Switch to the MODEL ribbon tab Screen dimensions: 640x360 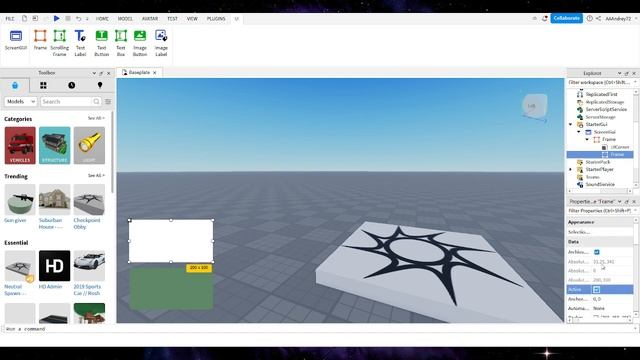point(125,19)
